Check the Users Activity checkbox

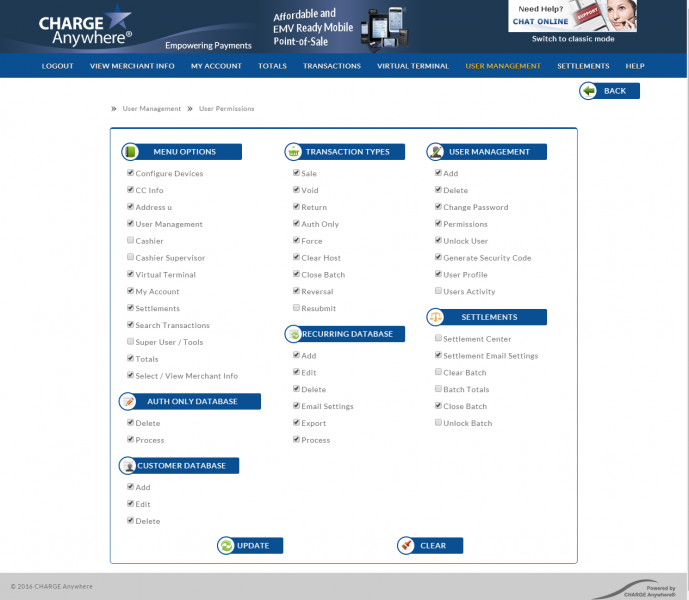[439, 291]
